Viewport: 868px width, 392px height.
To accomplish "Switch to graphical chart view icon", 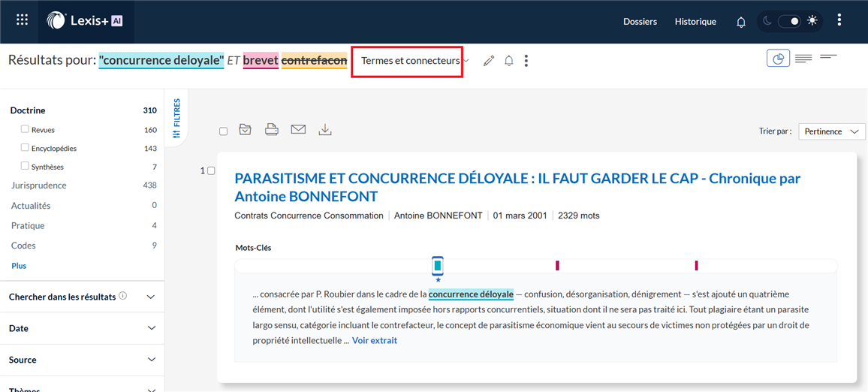I will (x=778, y=58).
